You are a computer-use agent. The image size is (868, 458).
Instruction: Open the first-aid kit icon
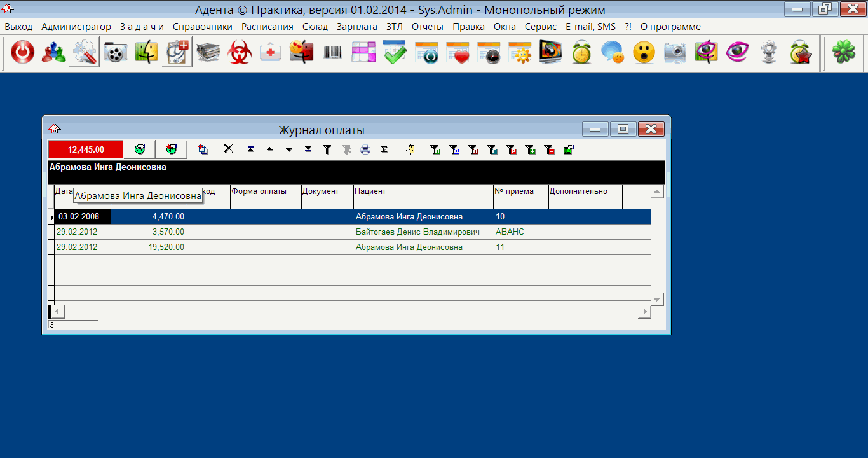click(x=271, y=53)
